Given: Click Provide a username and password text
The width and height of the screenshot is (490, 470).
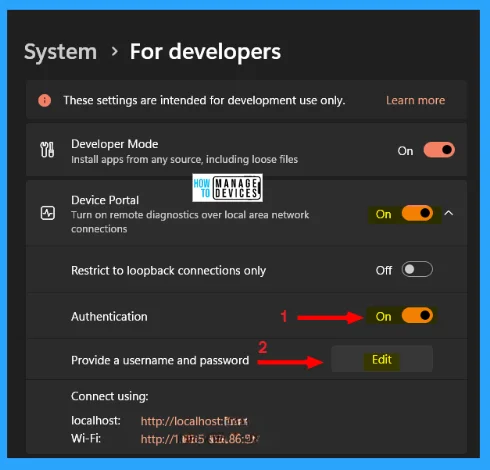Looking at the screenshot, I should [160, 360].
